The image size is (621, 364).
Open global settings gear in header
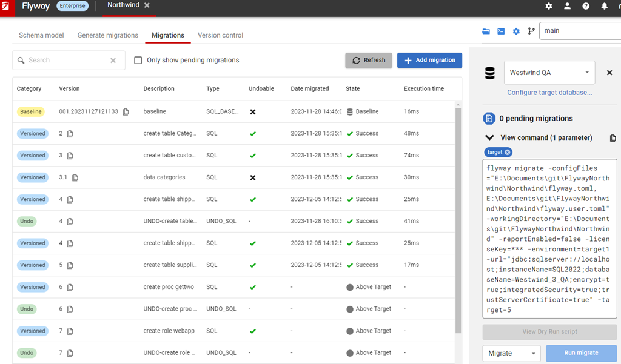tap(549, 6)
